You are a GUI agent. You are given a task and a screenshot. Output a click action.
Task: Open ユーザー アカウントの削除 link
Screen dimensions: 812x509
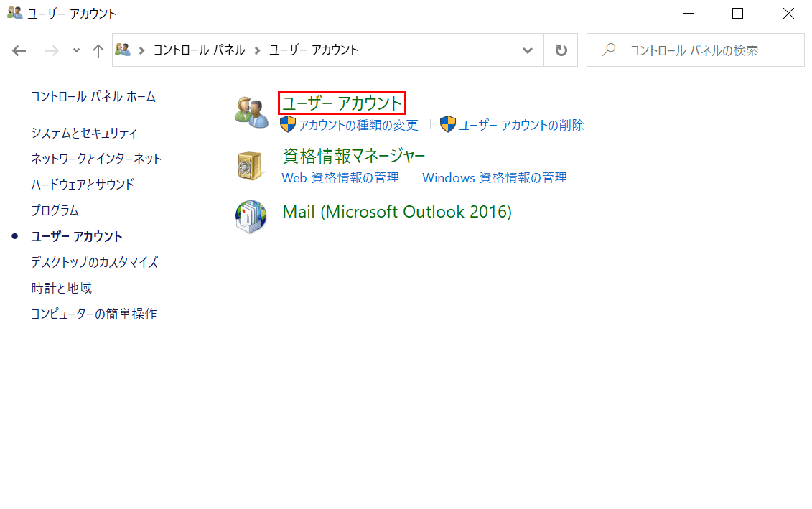click(x=521, y=126)
